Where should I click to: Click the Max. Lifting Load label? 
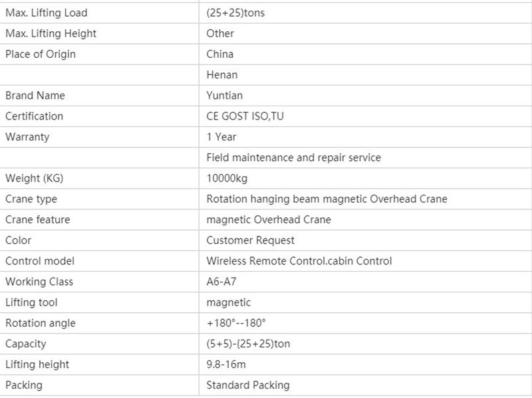tap(47, 13)
